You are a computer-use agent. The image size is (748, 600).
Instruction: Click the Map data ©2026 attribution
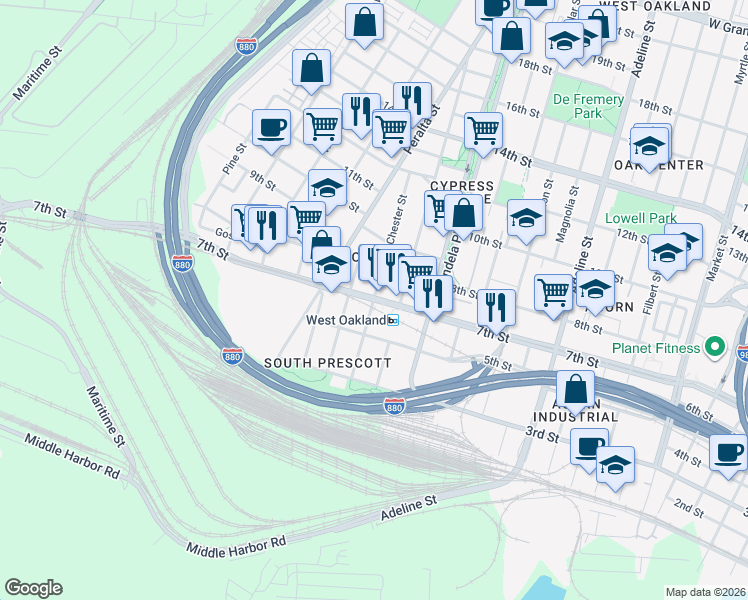point(706,593)
